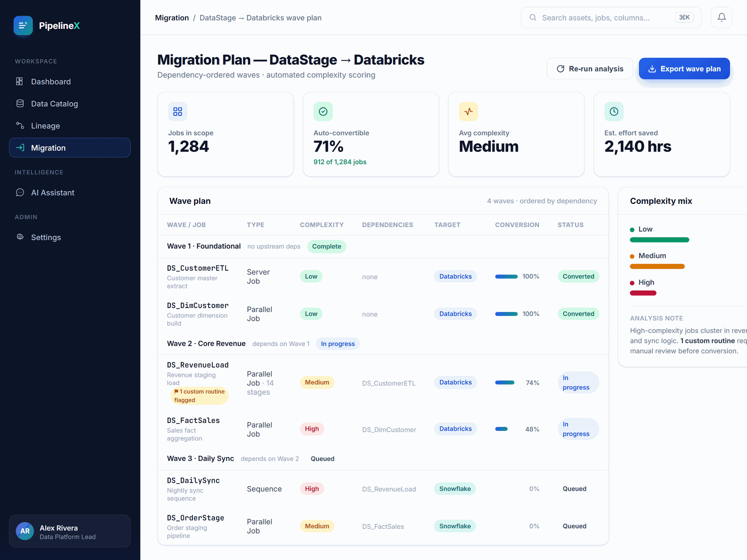
Task: Click the export download icon
Action: tap(652, 68)
